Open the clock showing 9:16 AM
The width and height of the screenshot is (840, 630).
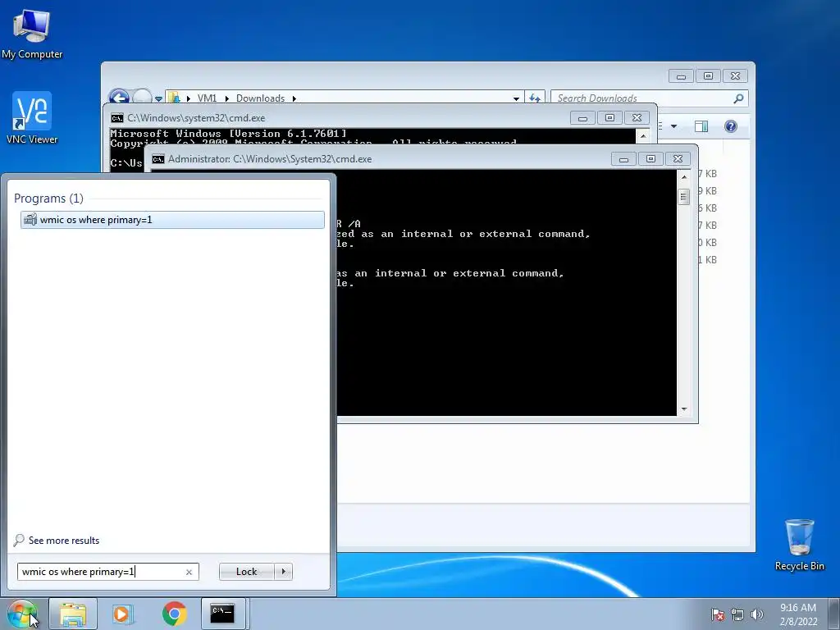tap(798, 614)
